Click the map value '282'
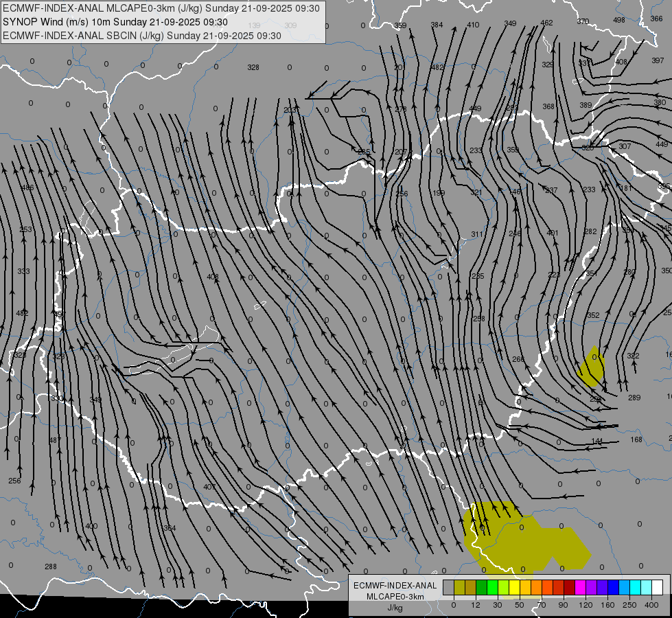Screen dimensions: 672x618 pyautogui.click(x=590, y=231)
